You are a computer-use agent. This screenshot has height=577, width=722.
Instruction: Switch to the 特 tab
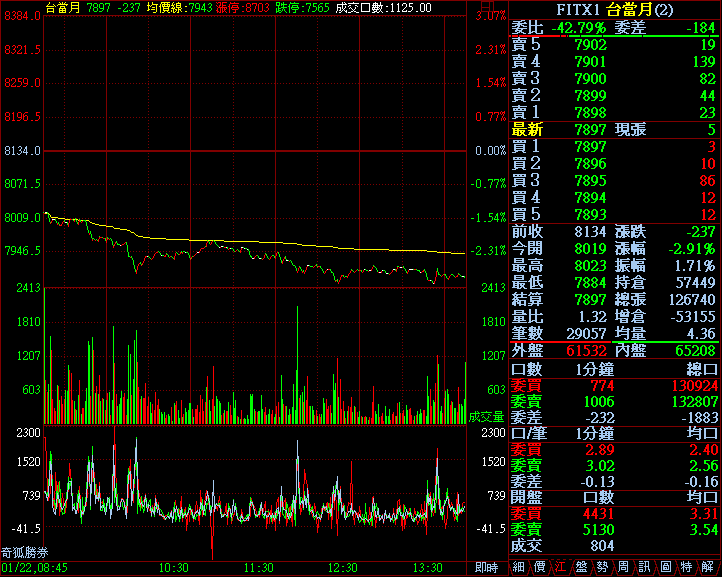tap(686, 567)
